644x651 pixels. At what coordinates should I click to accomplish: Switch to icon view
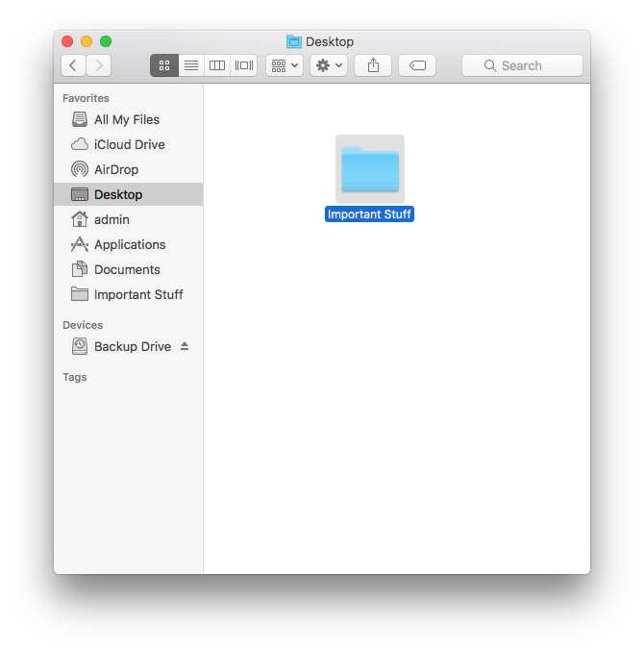(164, 65)
